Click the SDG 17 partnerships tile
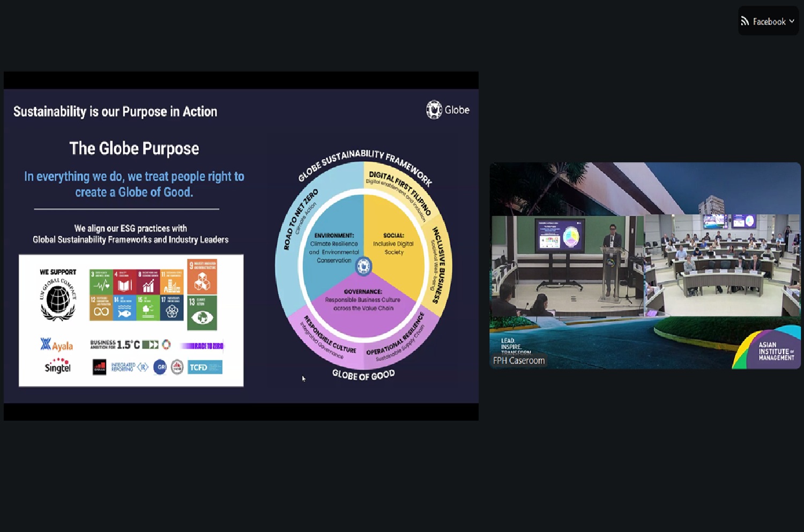 (172, 308)
